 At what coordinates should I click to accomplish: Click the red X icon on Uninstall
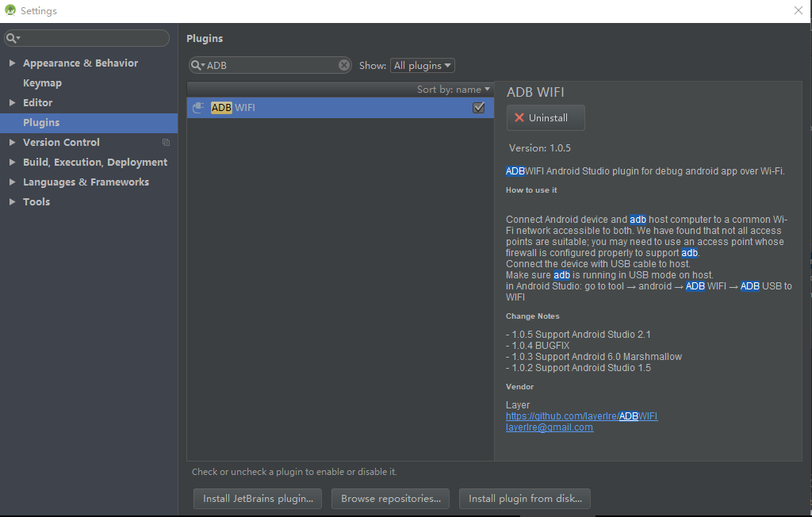coord(519,117)
